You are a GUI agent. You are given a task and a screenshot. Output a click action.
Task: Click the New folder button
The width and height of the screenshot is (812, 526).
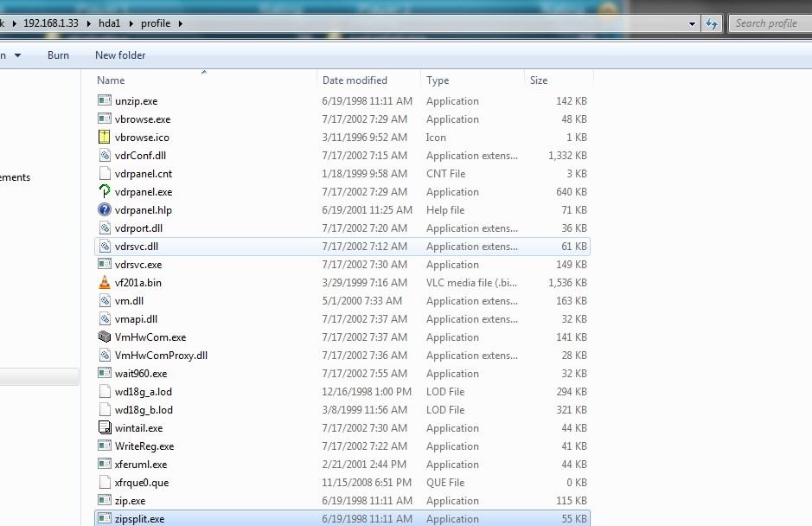pyautogui.click(x=120, y=55)
